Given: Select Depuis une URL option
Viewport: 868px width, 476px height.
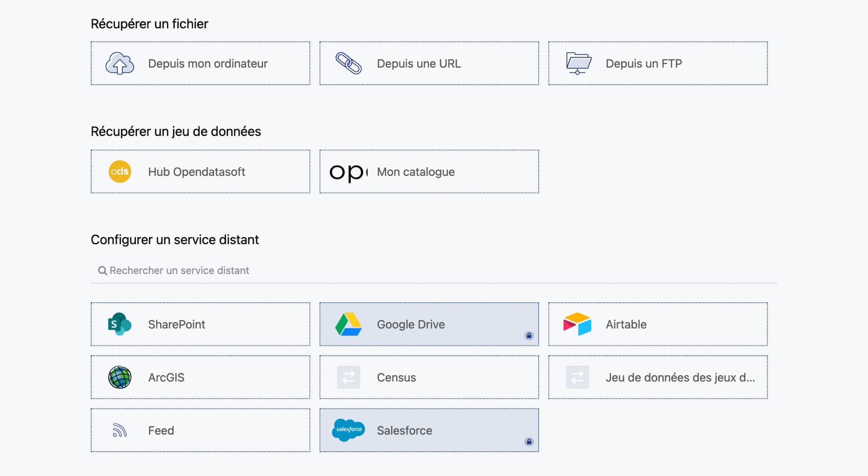Looking at the screenshot, I should 418,63.
